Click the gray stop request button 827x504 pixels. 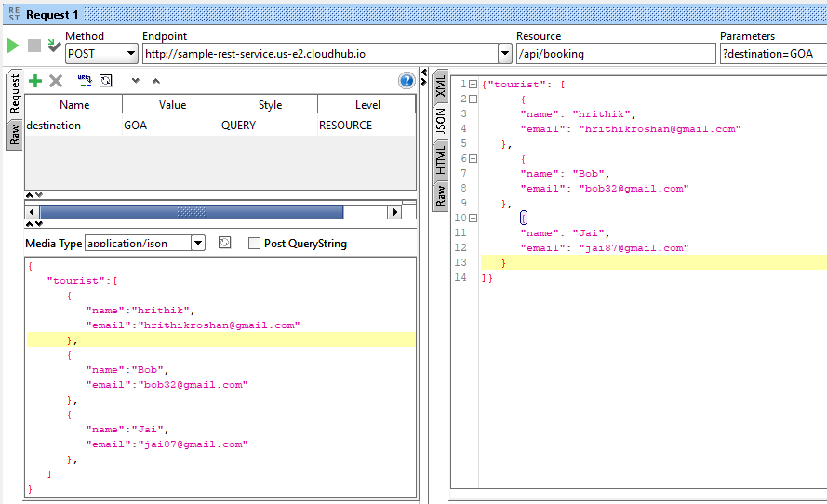(34, 46)
